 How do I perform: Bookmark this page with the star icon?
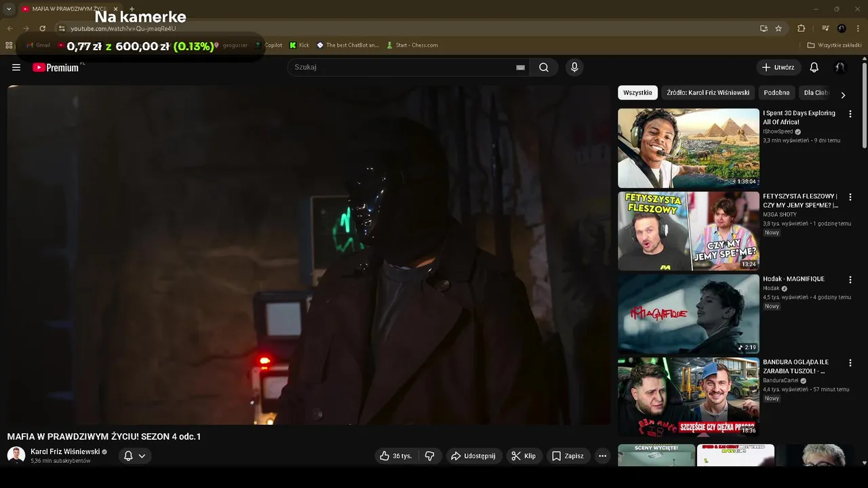point(778,28)
